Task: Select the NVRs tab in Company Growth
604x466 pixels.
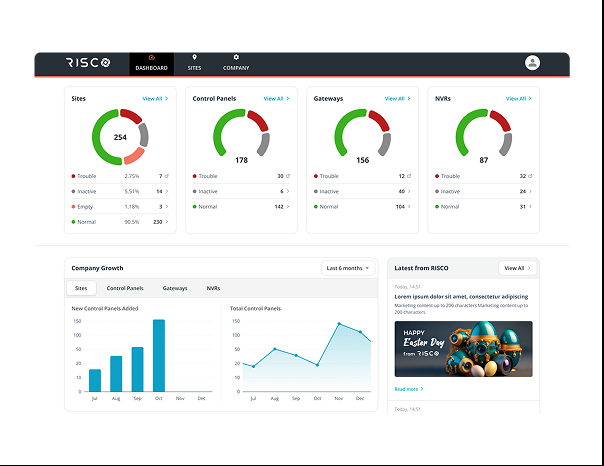Action: pyautogui.click(x=213, y=288)
